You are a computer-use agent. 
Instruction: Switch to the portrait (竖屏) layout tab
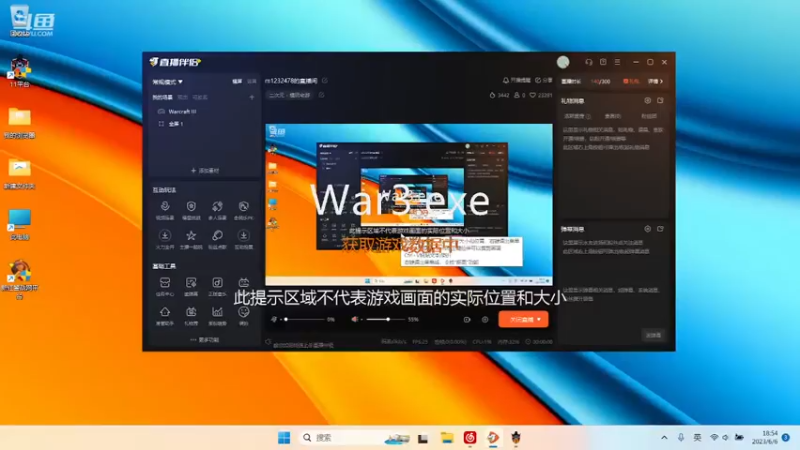point(252,82)
